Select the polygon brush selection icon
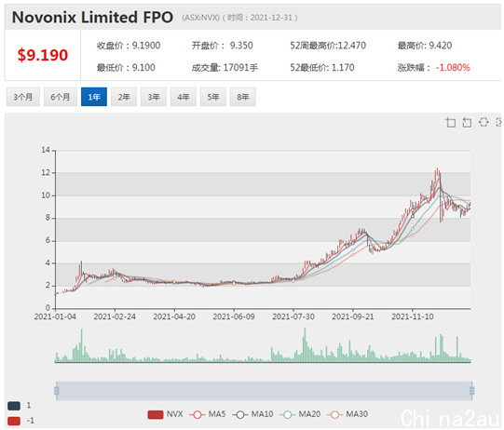The image size is (504, 430). click(484, 122)
